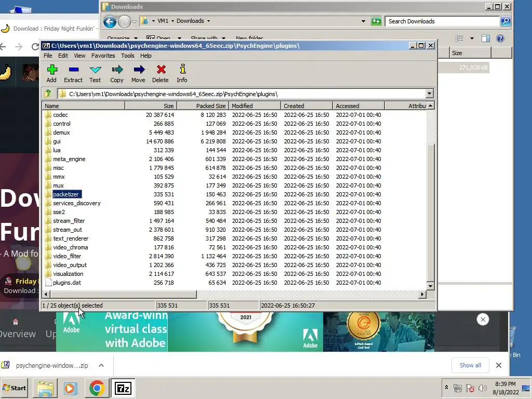Expand the 7-Zip address path dropdown
The height and width of the screenshot is (399, 532).
tap(429, 94)
